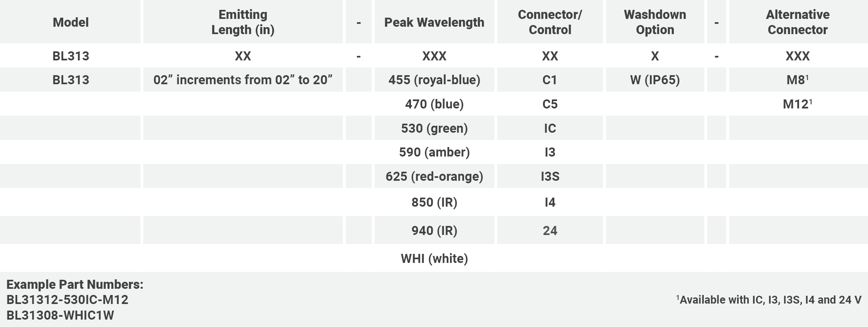868x327 pixels.
Task: Select the Washdown Option header
Action: (x=655, y=22)
